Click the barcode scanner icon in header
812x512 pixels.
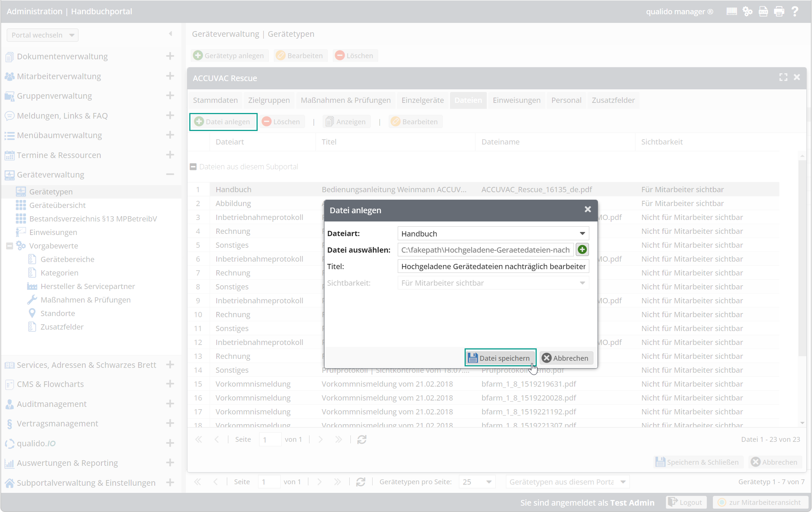point(731,12)
